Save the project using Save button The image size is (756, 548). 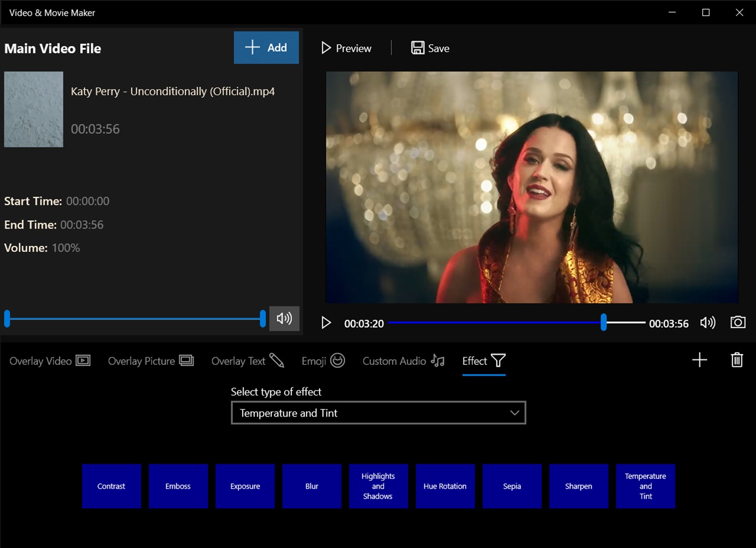click(x=430, y=48)
